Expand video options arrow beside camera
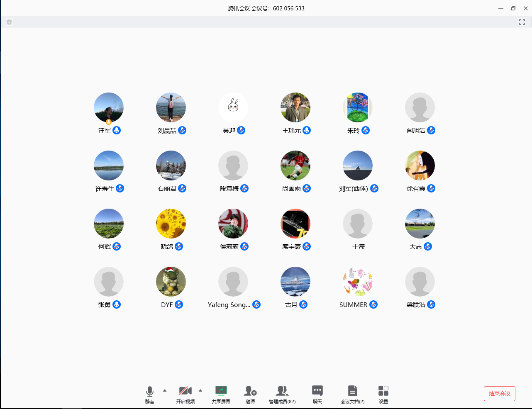Screen dimensions: 532x409 [x=200, y=390]
